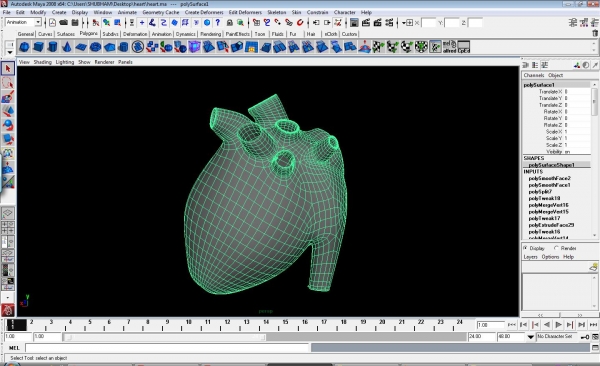Switch to the Dynamics shelf tab

[x=186, y=34]
